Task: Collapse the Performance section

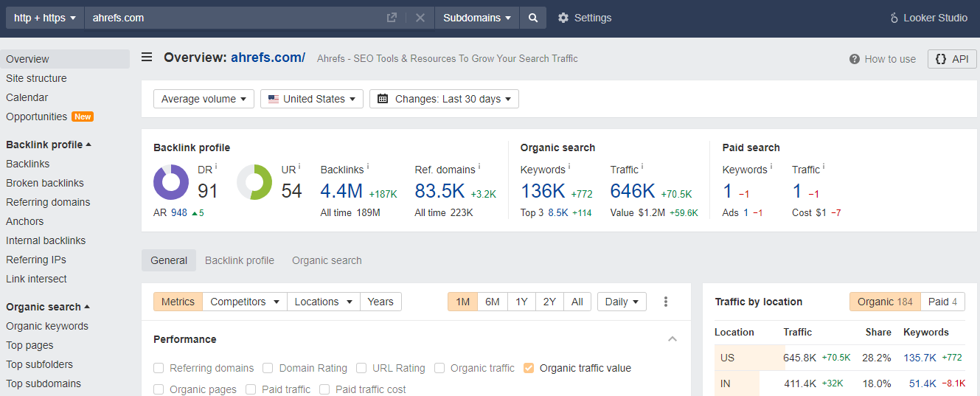Action: [673, 339]
